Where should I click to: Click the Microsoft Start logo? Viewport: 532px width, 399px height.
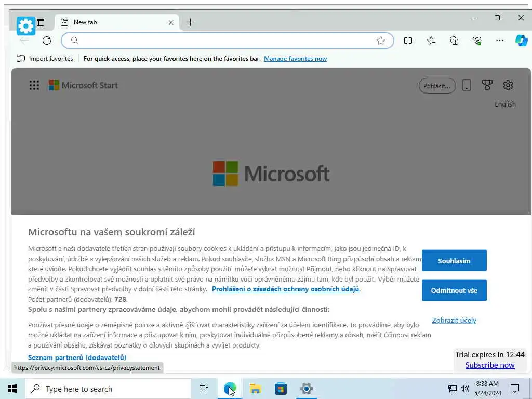[x=83, y=85]
